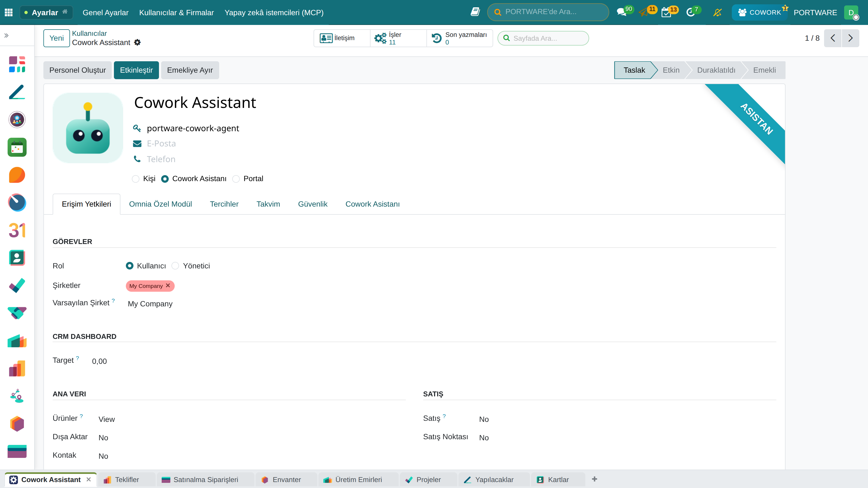Open the '31' calendar app in sidebar
Screen dimensions: 868x488
17,230
